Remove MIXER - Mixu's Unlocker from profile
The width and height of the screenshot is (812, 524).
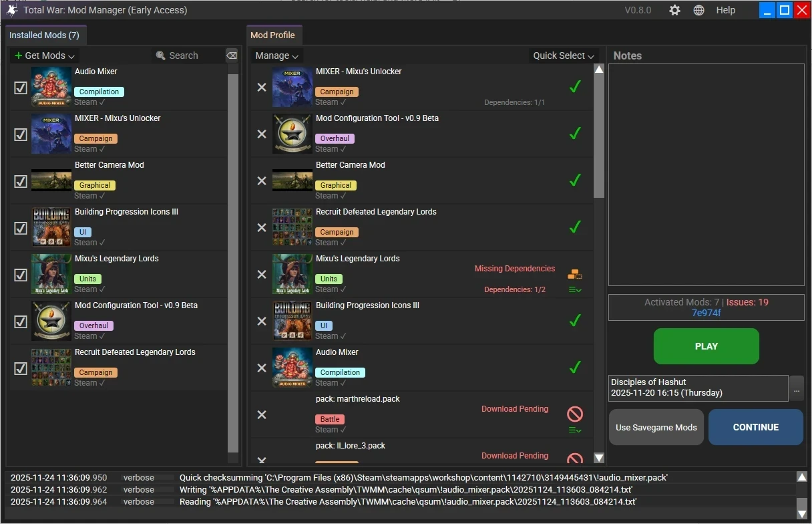coord(262,87)
